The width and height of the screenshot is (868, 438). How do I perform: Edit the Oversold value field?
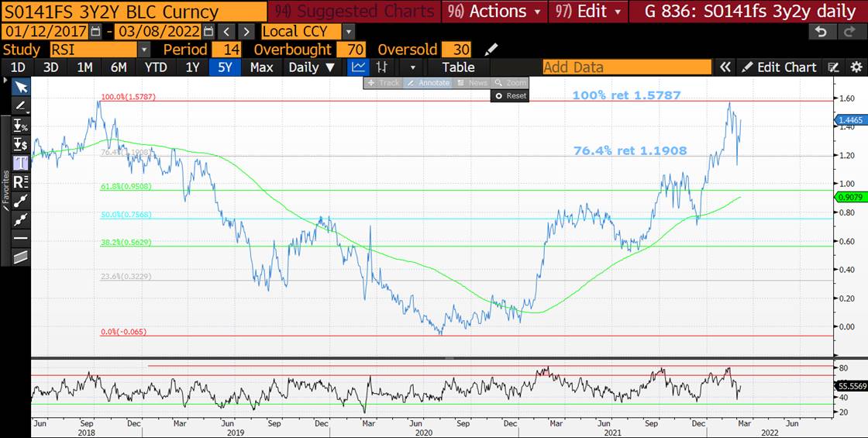click(x=456, y=50)
